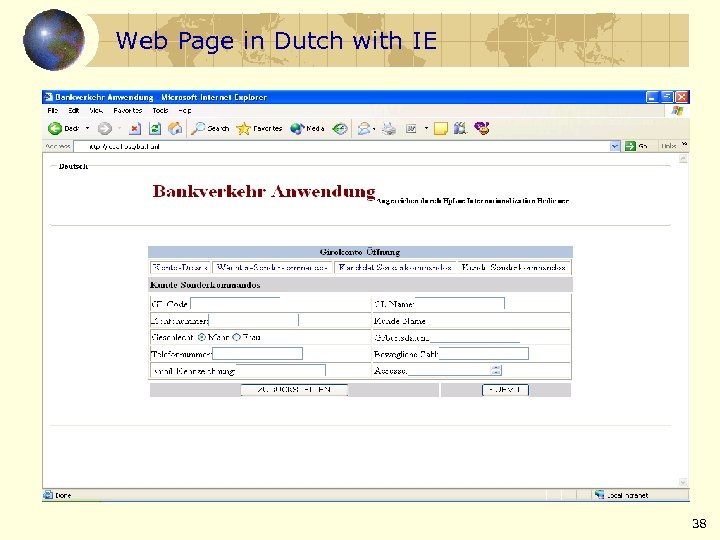Expand the address bar dropdown
720x540 pixels.
[x=615, y=146]
